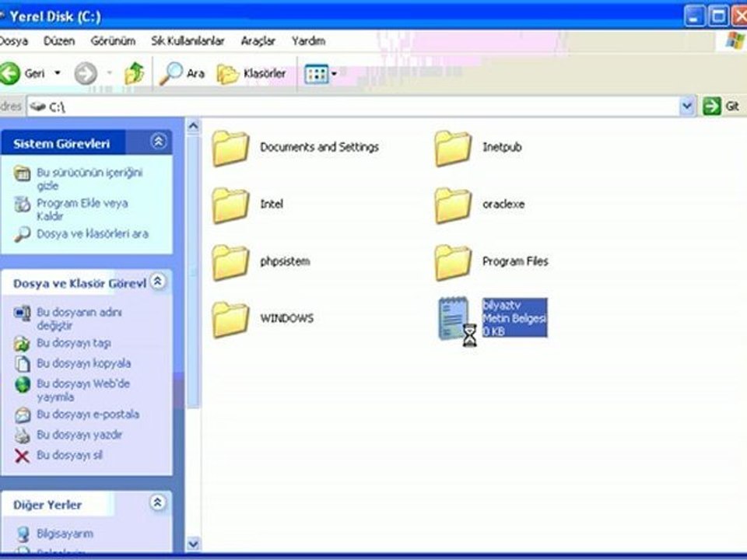Click Bu dosyanın adını değiştir link
The height and width of the screenshot is (560, 747).
tap(79, 319)
